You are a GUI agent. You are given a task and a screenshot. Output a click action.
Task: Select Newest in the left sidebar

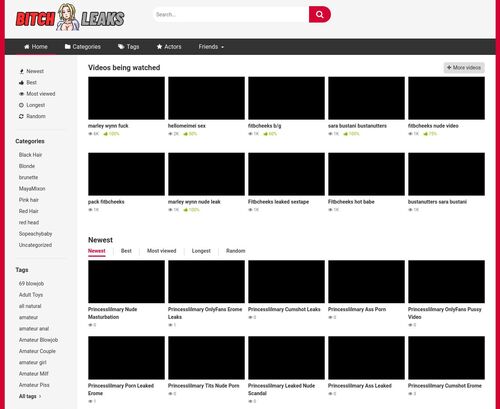coord(32,71)
